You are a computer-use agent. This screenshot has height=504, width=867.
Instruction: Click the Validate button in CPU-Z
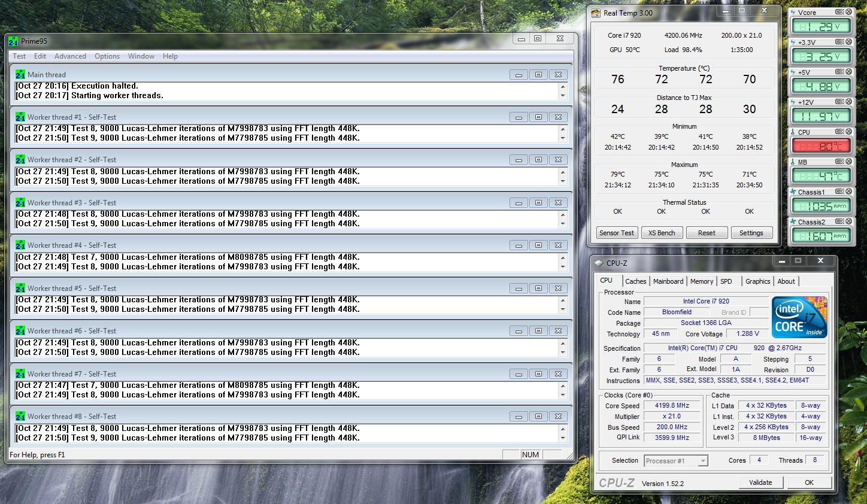(760, 482)
